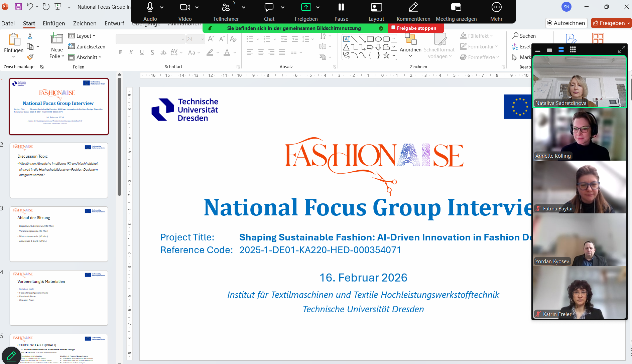Viewport: 632px width, 364px height.
Task: Click the Cut scissors icon
Action: click(30, 36)
